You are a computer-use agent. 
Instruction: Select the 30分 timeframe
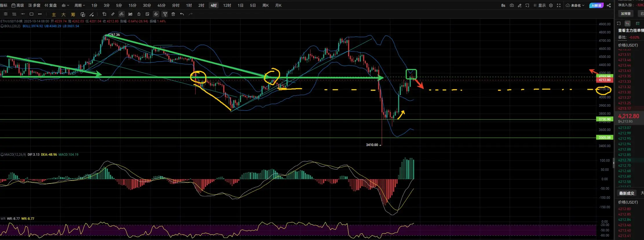click(147, 5)
